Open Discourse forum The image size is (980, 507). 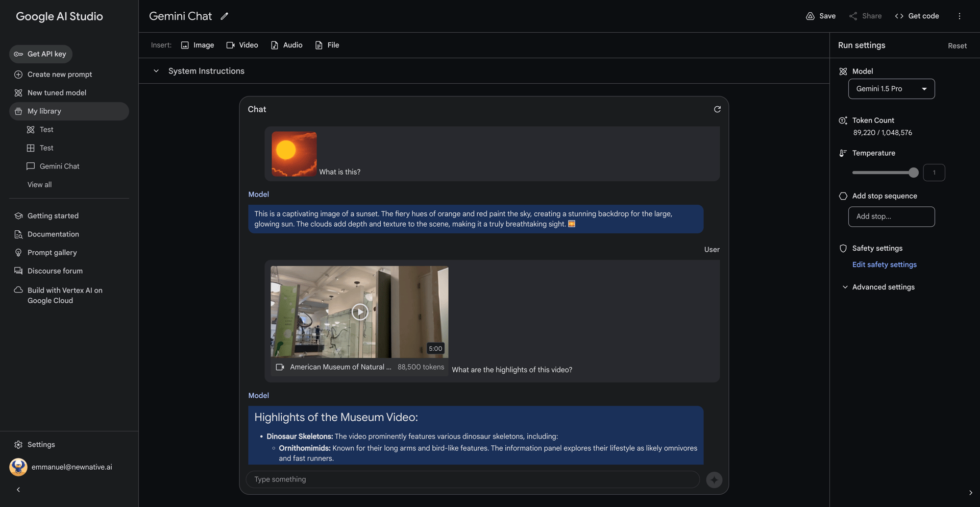(55, 271)
